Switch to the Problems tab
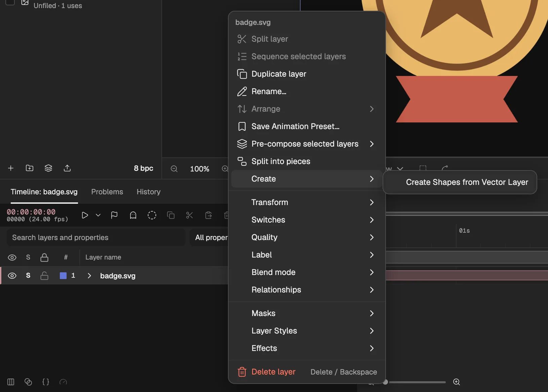 [x=107, y=192]
